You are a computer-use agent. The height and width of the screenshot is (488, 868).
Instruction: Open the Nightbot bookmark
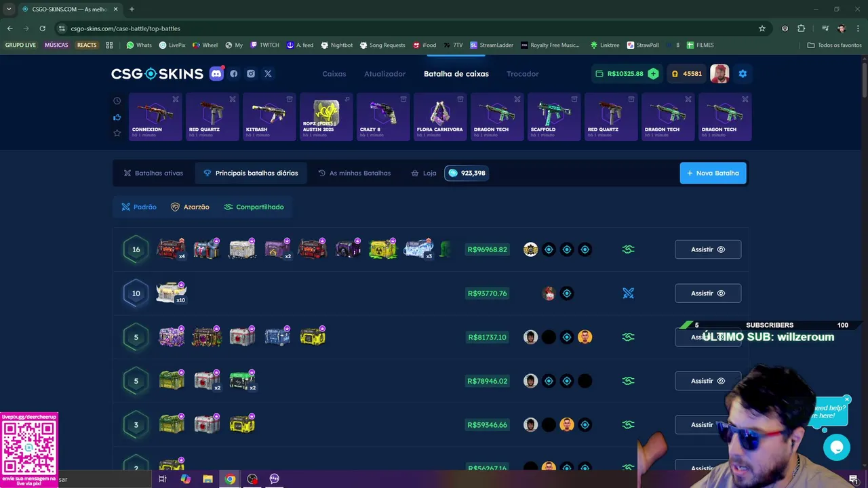[x=337, y=45]
